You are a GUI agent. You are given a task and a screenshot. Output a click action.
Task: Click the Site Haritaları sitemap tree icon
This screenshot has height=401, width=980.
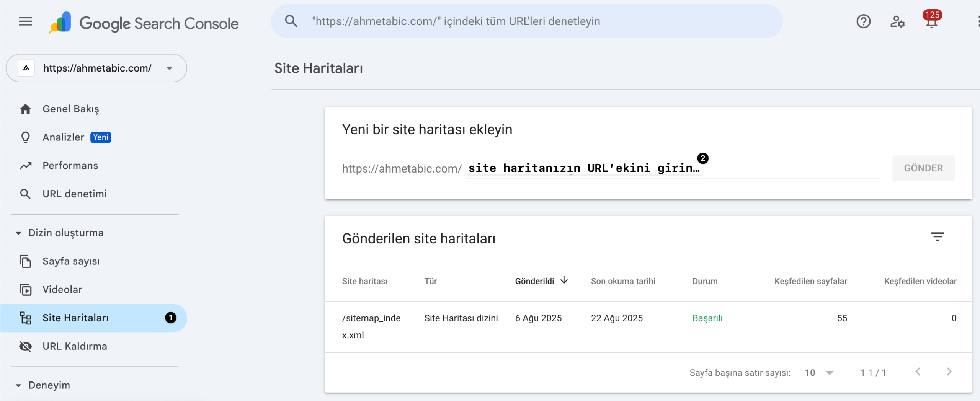coord(25,318)
